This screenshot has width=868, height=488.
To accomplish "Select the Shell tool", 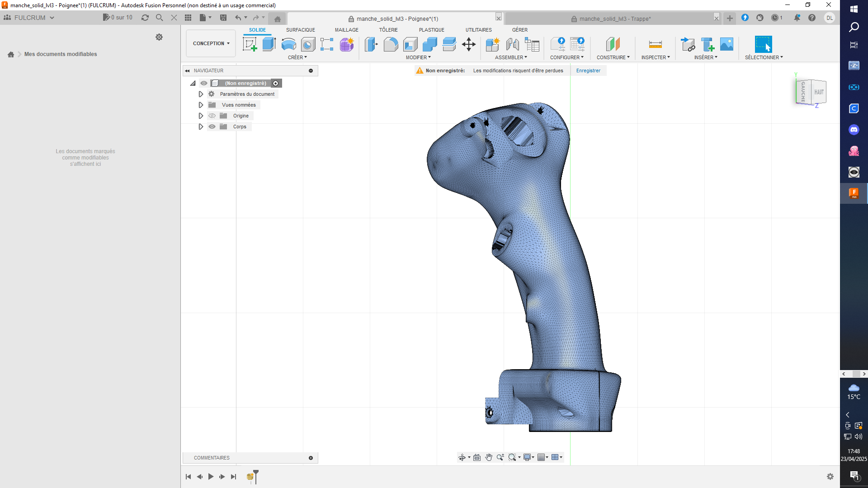I will [410, 44].
